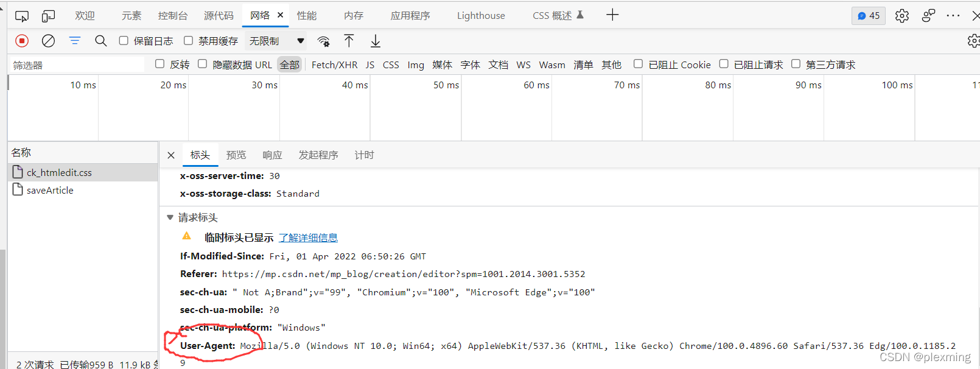Select the Initiator detail tab 发起程序
980x369 pixels.
(x=318, y=155)
